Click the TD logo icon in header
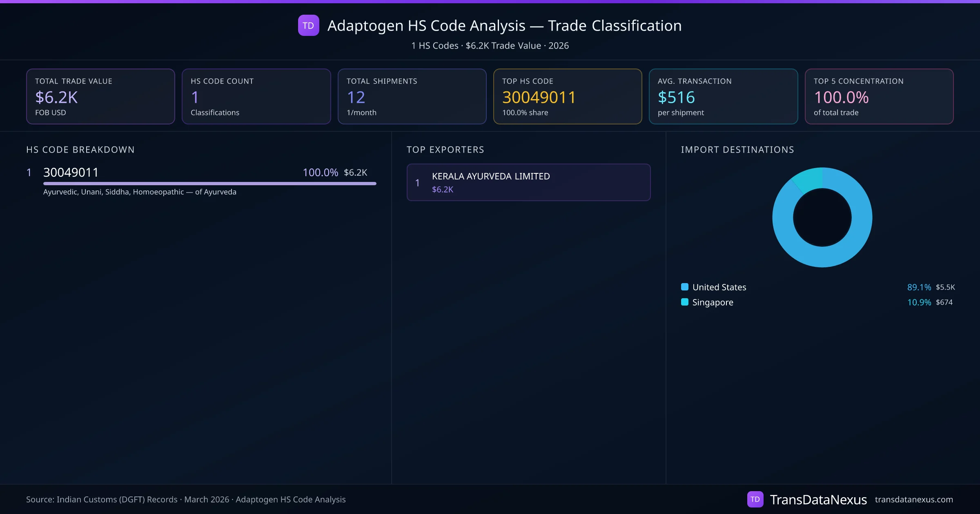980x514 pixels. [308, 25]
